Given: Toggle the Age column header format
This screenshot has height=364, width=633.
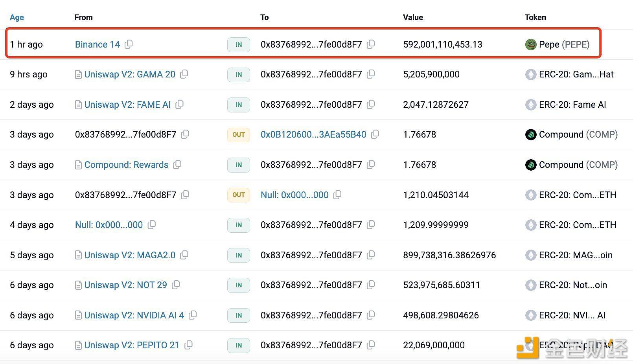Looking at the screenshot, I should [x=17, y=17].
